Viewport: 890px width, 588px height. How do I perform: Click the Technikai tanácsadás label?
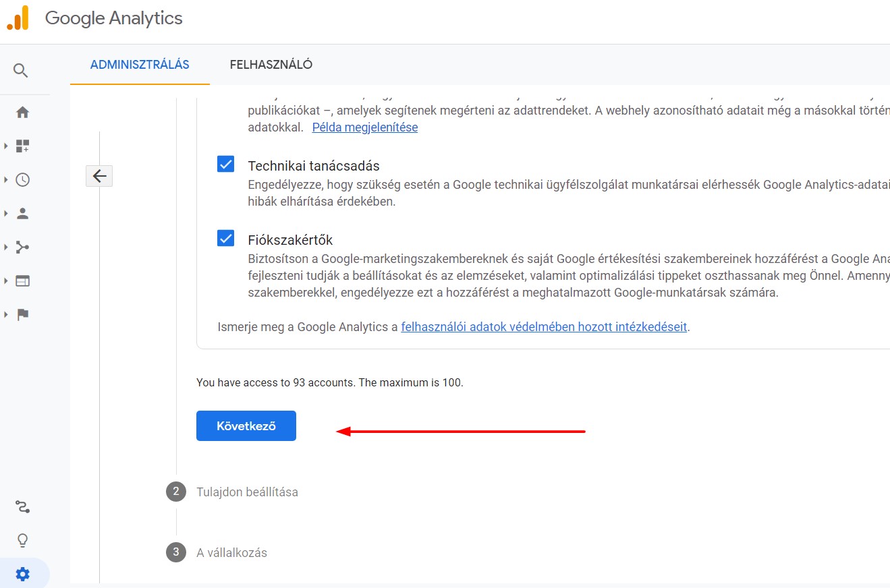tap(314, 166)
